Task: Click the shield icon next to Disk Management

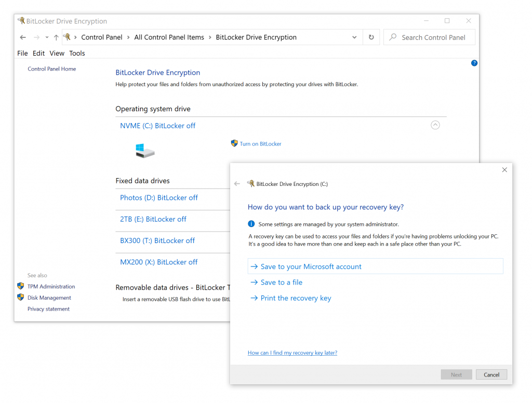Action: tap(20, 297)
